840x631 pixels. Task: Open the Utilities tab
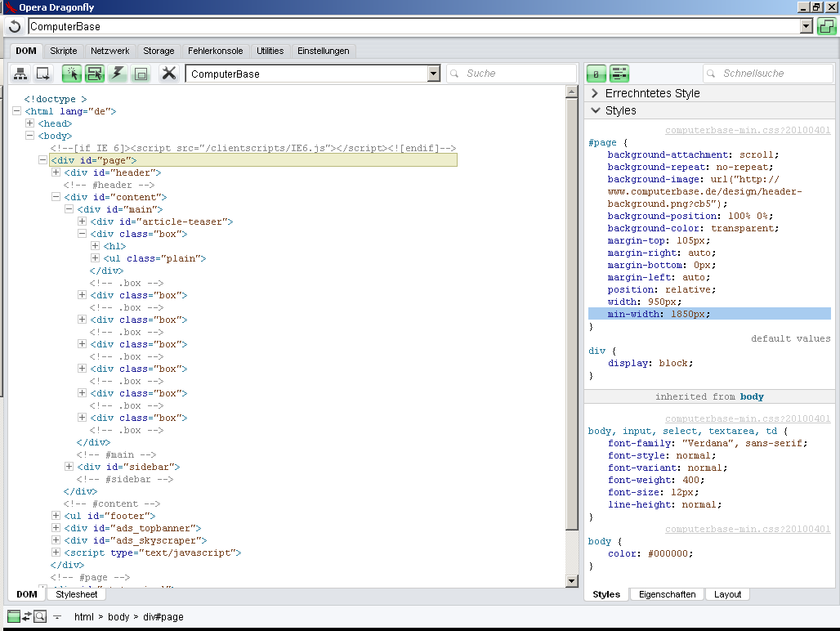[x=270, y=51]
